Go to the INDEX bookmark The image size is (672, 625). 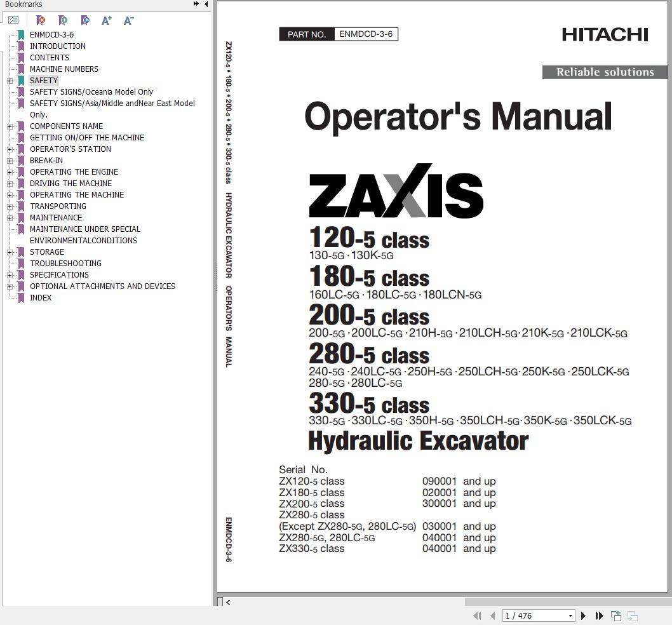coord(41,297)
